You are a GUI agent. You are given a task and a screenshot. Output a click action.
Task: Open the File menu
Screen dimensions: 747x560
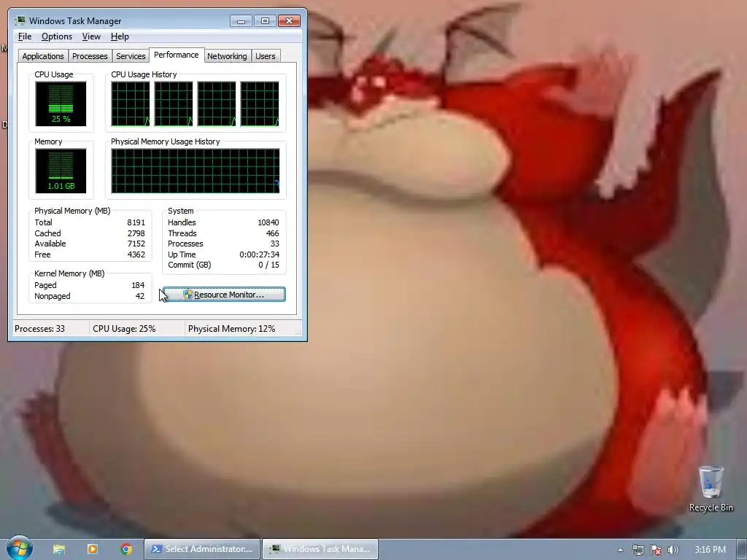(x=25, y=36)
